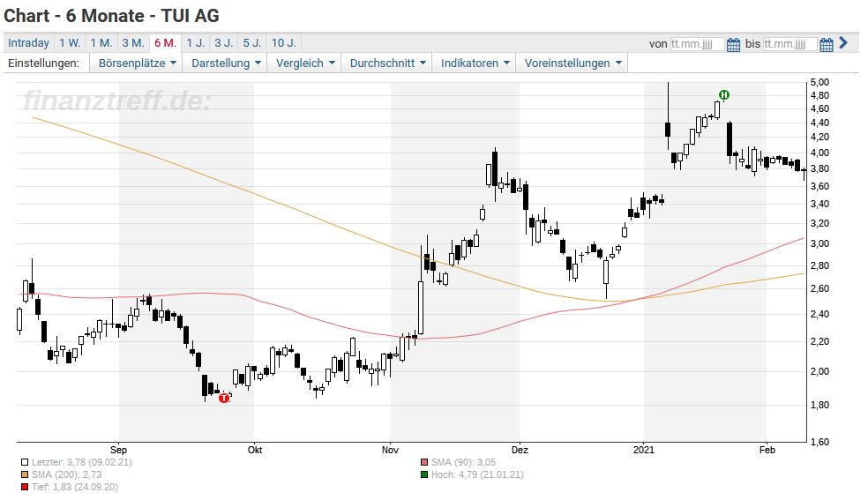Image resolution: width=868 pixels, height=500 pixels.
Task: Click the '3,00' price axis label
Action: [819, 243]
